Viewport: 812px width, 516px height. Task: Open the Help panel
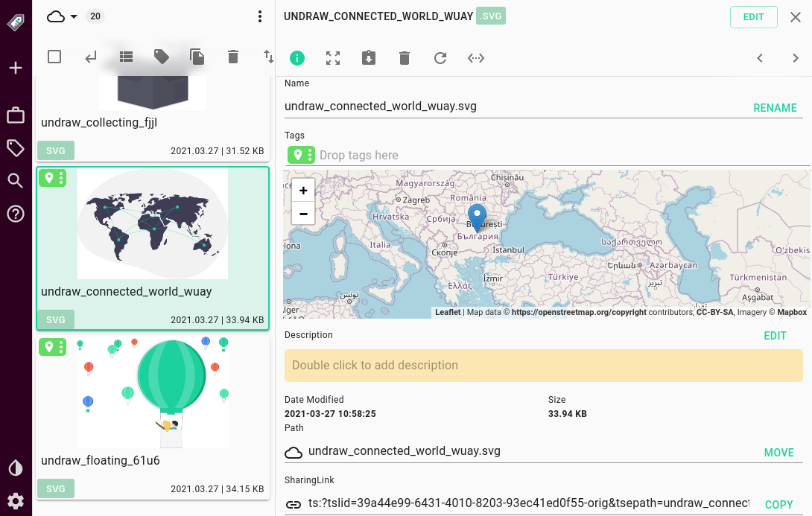tap(16, 214)
